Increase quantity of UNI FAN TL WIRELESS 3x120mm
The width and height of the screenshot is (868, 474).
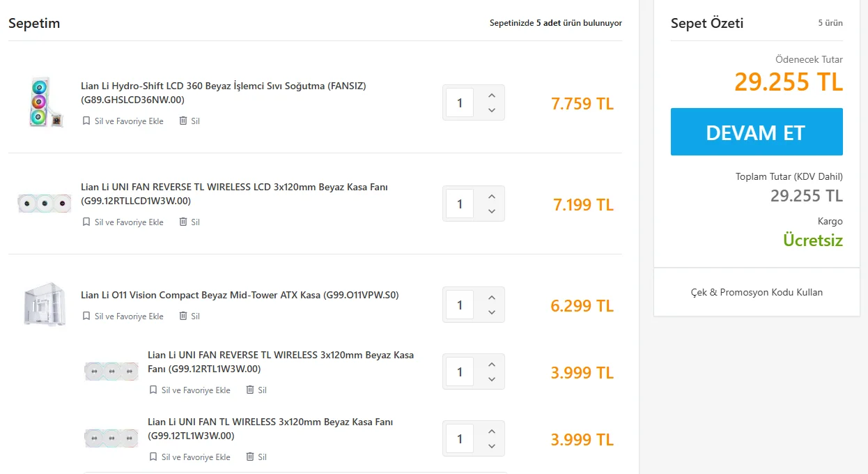[492, 431]
